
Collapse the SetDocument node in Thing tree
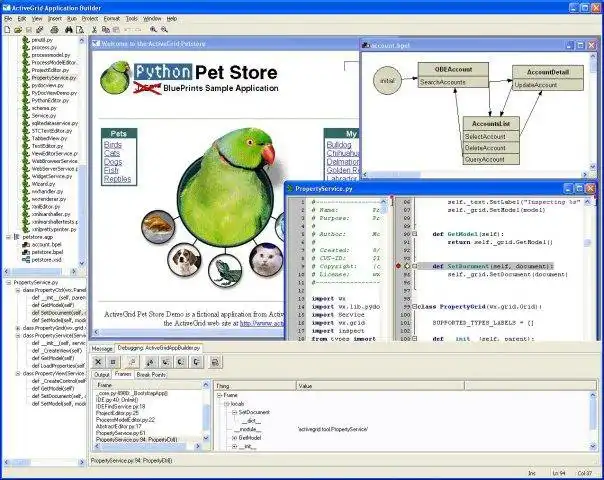click(x=234, y=412)
